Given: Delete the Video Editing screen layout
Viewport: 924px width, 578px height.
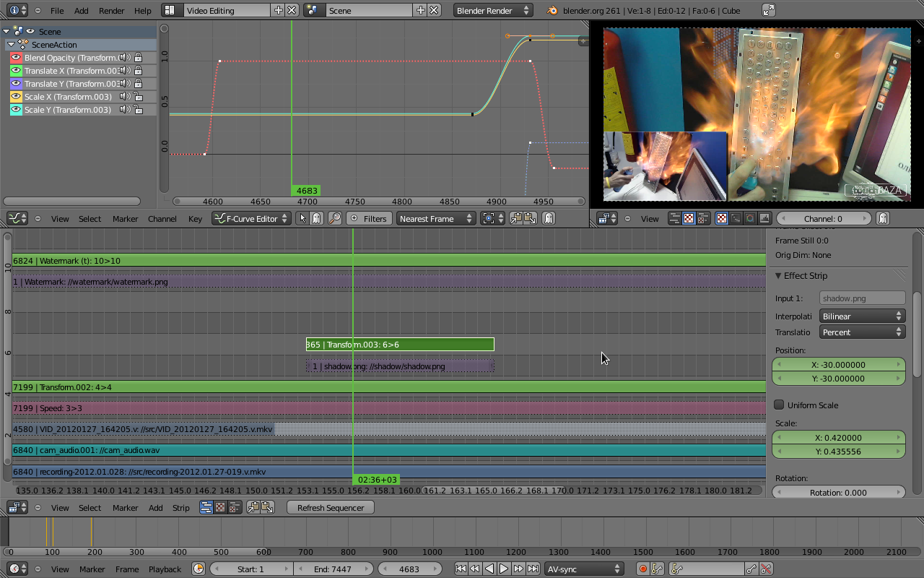Looking at the screenshot, I should pyautogui.click(x=292, y=10).
